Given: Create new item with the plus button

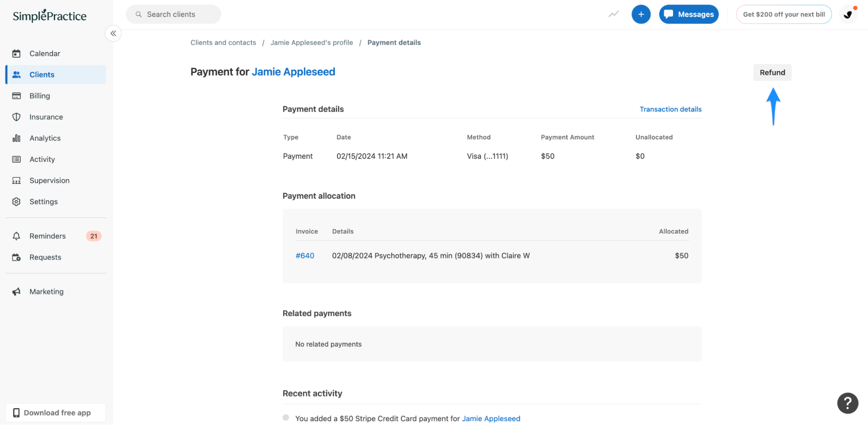Looking at the screenshot, I should click(641, 14).
